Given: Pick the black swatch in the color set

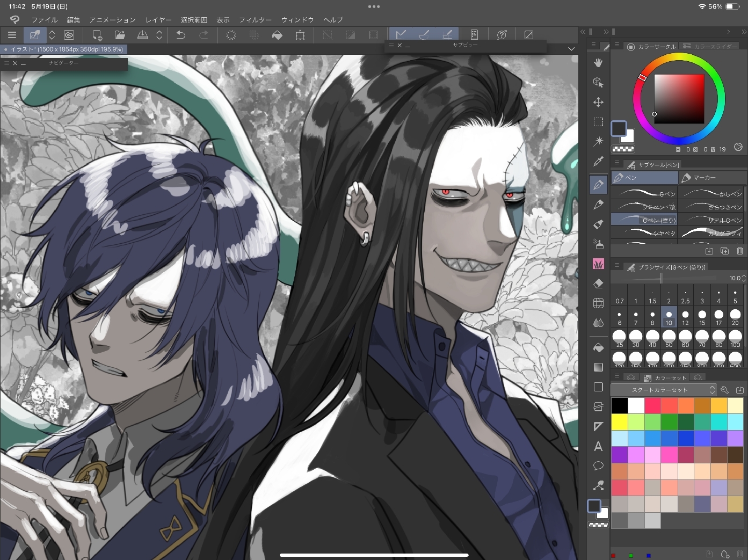Looking at the screenshot, I should (619, 405).
